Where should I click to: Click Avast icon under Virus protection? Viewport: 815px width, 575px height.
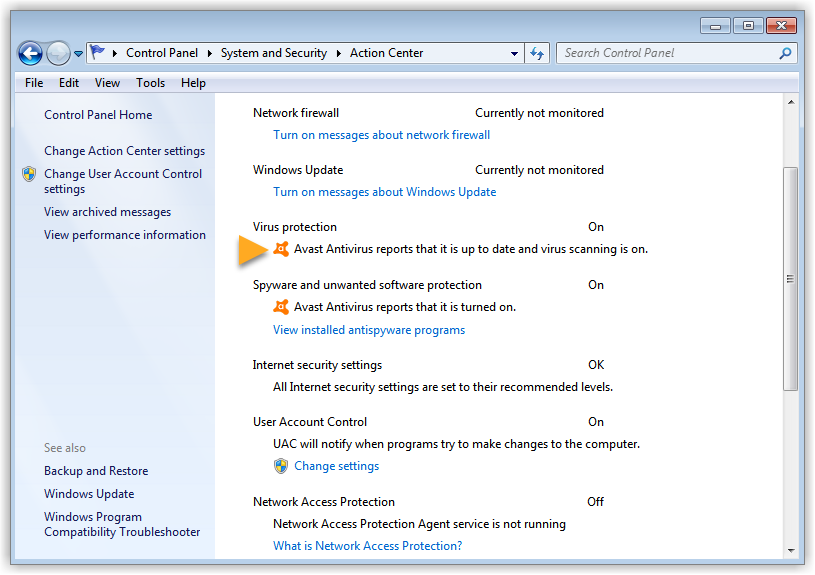click(x=281, y=249)
